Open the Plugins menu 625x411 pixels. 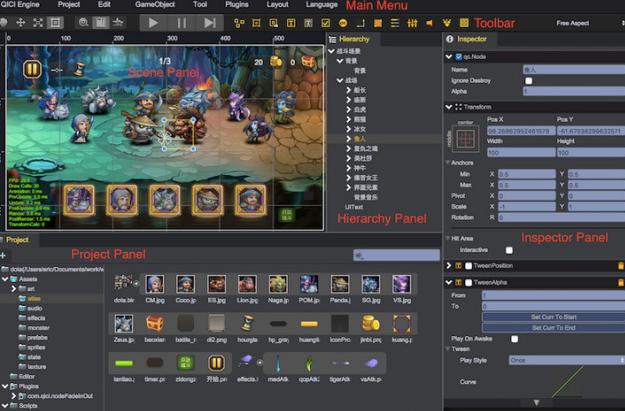pos(237,4)
